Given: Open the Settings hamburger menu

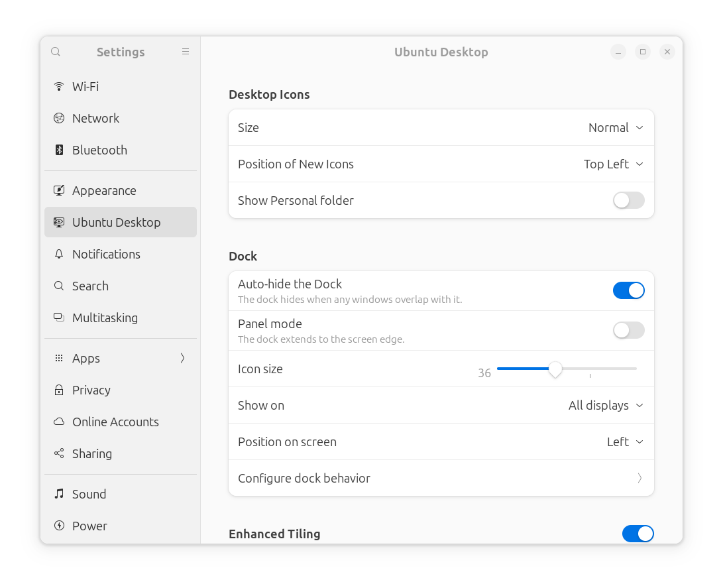Looking at the screenshot, I should 186,52.
